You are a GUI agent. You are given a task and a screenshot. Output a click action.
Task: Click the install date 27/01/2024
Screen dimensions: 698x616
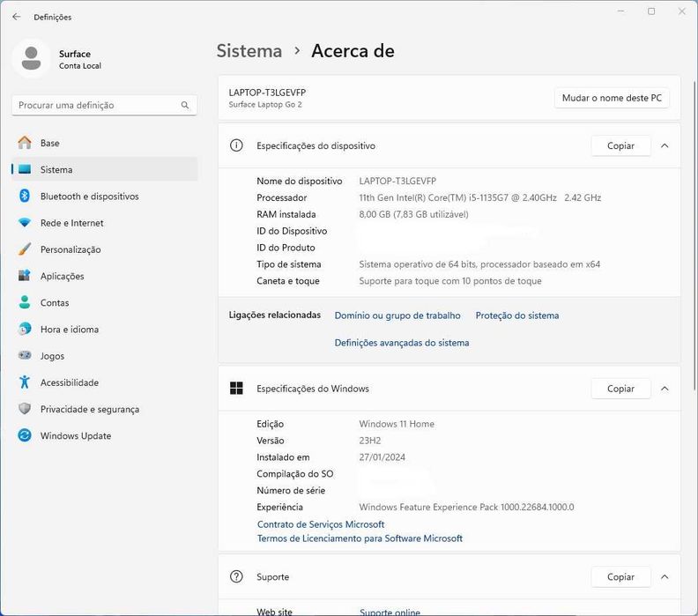coord(382,457)
